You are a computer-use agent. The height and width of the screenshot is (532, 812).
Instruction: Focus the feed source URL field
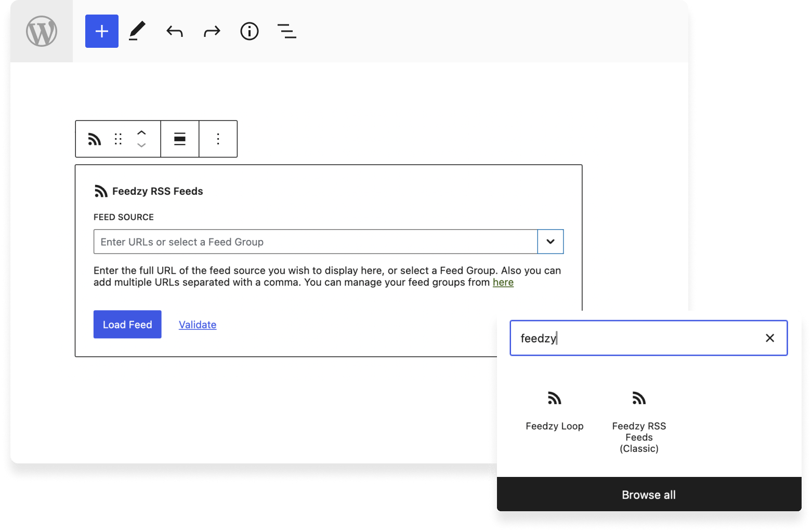pos(316,242)
